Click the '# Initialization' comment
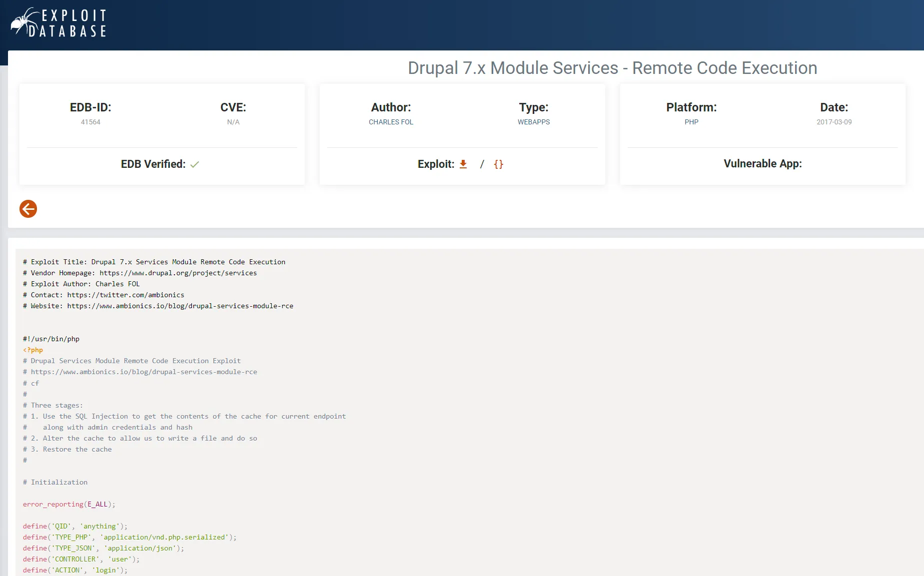 tap(55, 482)
